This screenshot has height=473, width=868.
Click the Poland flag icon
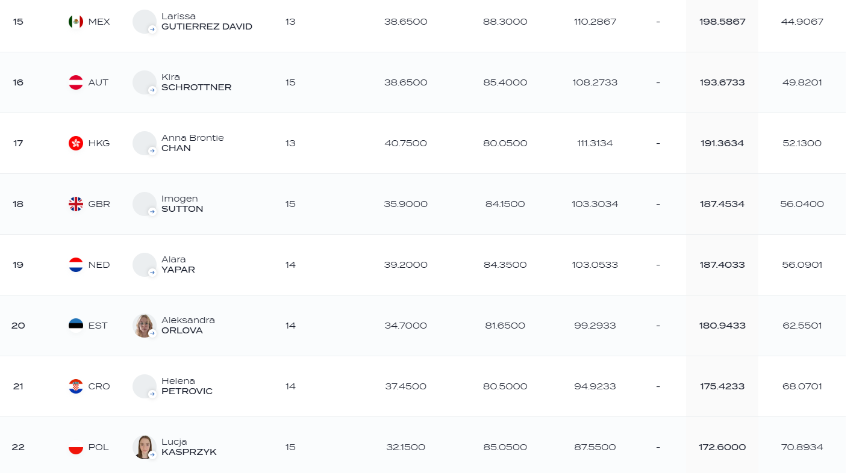point(75,447)
